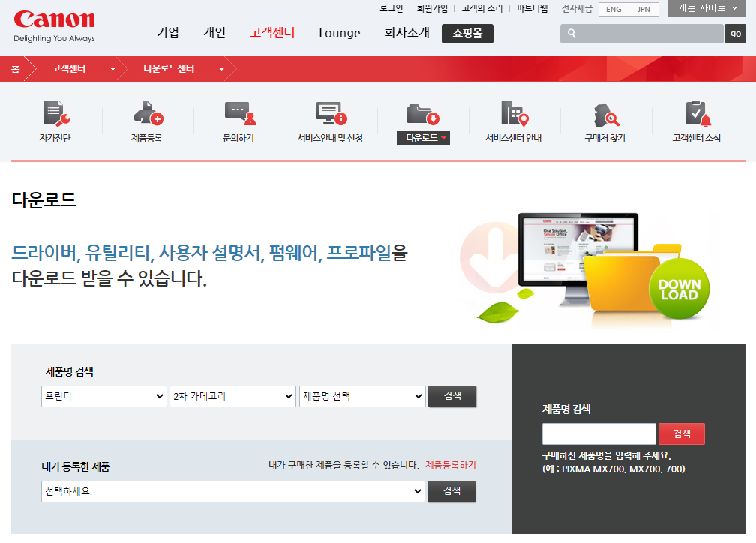The width and height of the screenshot is (756, 543).
Task: Click the product name search input field
Action: (598, 433)
